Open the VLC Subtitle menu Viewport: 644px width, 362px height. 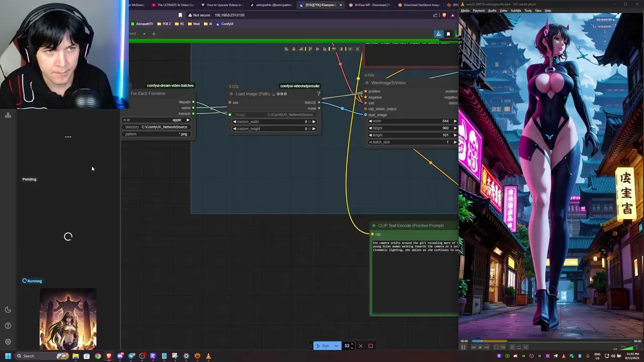pyautogui.click(x=516, y=11)
